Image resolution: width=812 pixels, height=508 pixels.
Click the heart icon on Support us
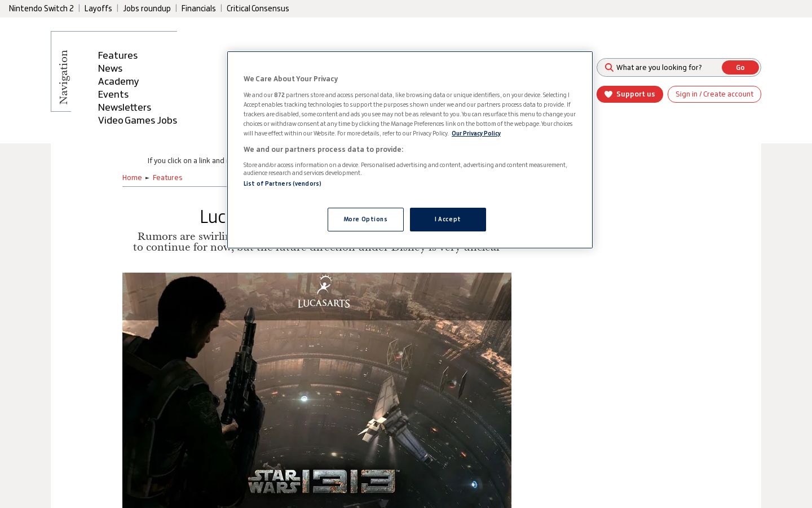coord(608,94)
